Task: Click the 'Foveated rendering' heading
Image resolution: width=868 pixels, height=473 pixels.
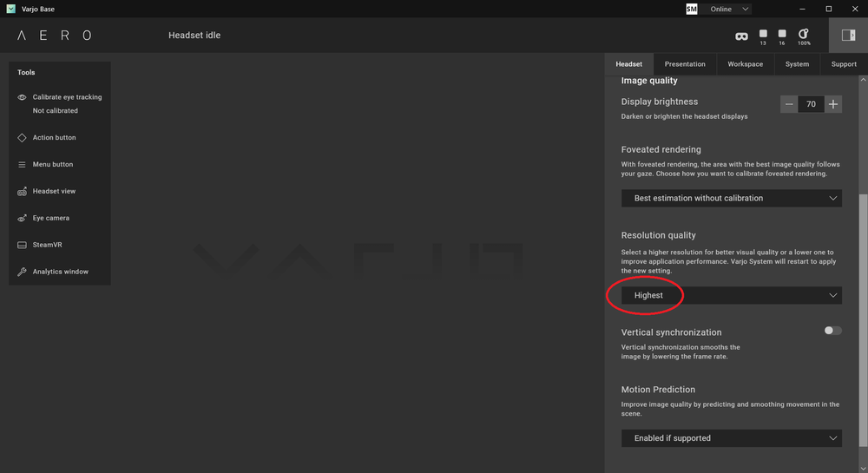Action: click(x=661, y=149)
